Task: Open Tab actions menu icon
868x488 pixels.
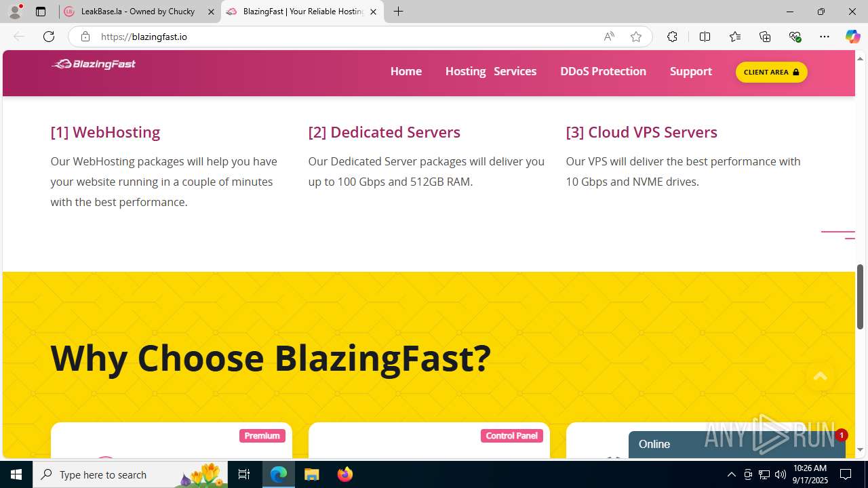Action: (x=41, y=12)
